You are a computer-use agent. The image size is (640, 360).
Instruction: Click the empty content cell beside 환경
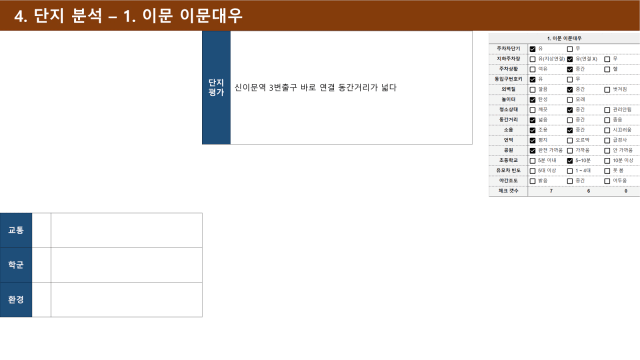[x=127, y=300]
